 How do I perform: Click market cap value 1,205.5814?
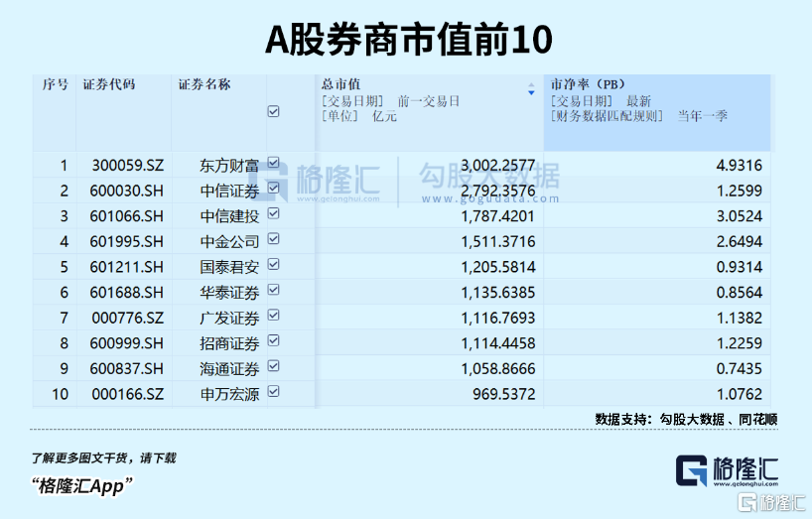(498, 267)
